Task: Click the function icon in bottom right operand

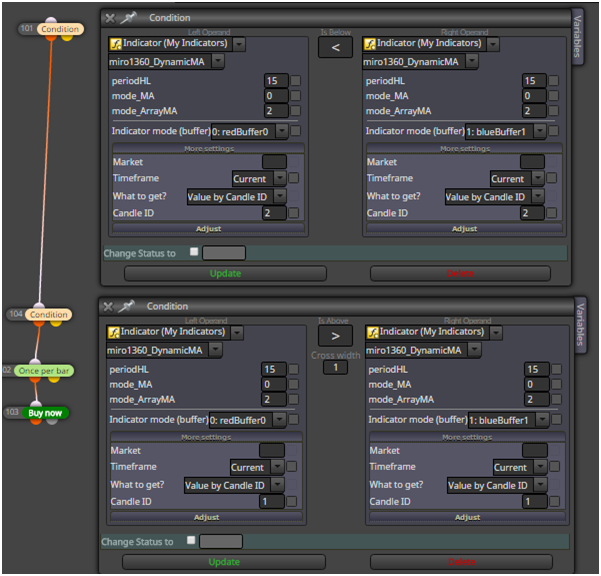Action: [x=373, y=333]
